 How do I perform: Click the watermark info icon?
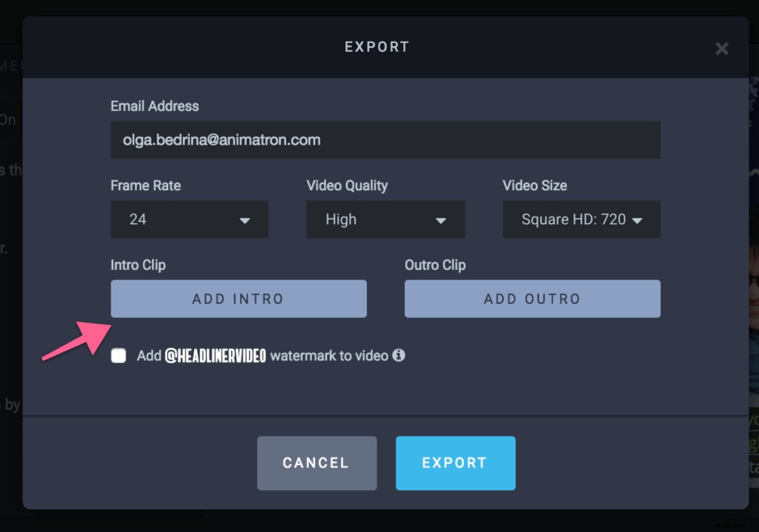(x=400, y=356)
